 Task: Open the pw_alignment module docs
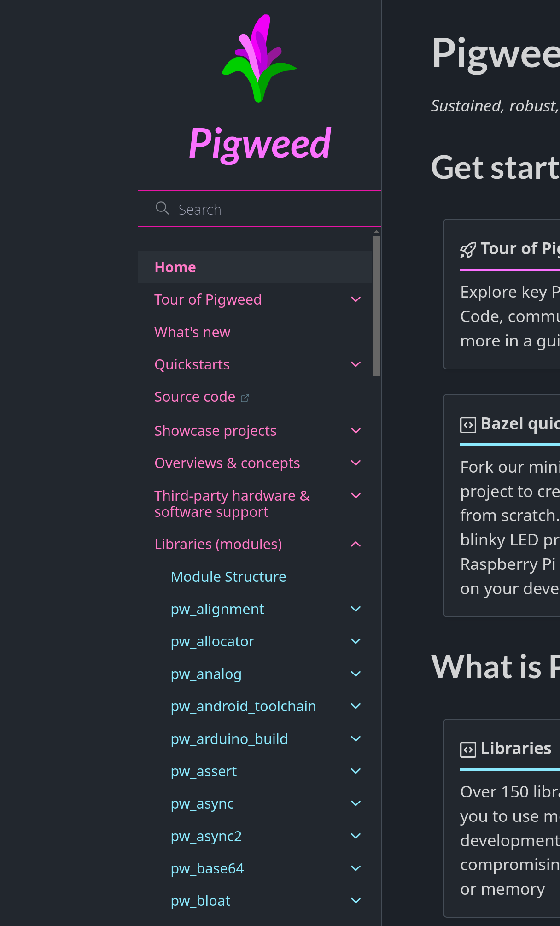click(x=217, y=609)
